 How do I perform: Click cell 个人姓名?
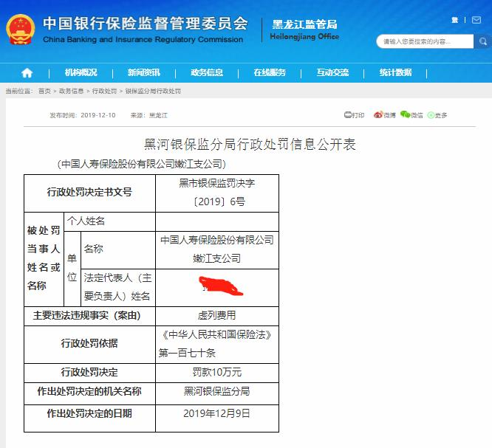click(109, 221)
